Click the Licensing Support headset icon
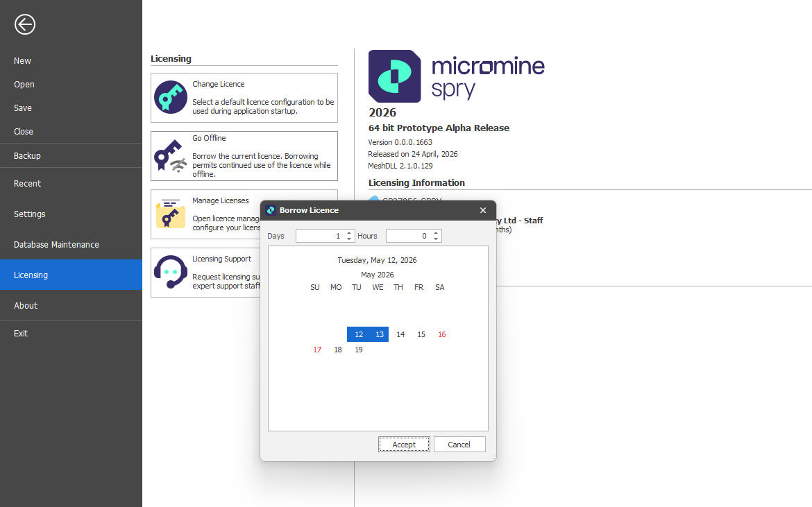812x507 pixels. point(170,272)
